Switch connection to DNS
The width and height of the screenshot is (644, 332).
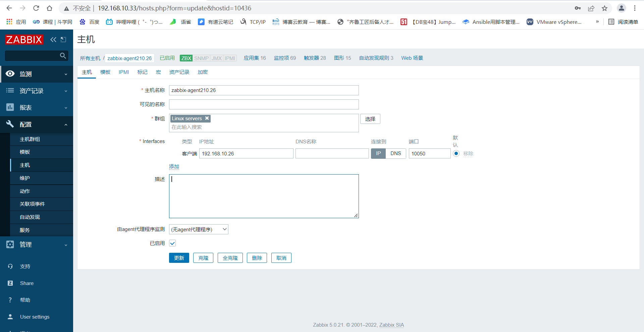click(396, 153)
